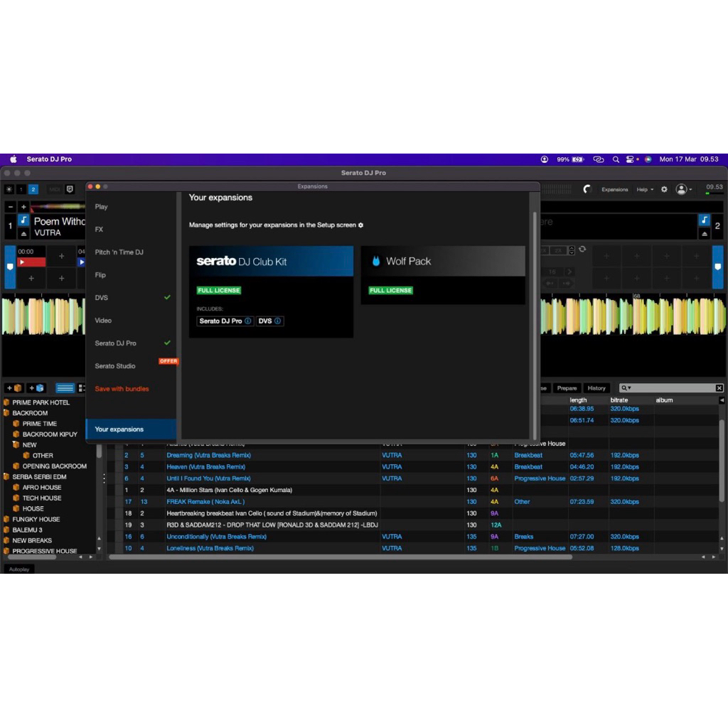Click the music note icon on deck 2

tap(703, 220)
